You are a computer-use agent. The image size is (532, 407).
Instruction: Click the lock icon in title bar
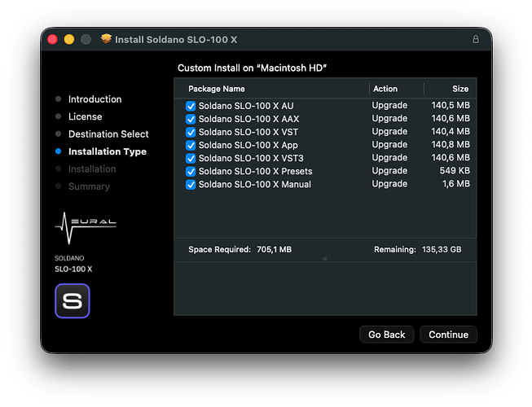point(476,39)
